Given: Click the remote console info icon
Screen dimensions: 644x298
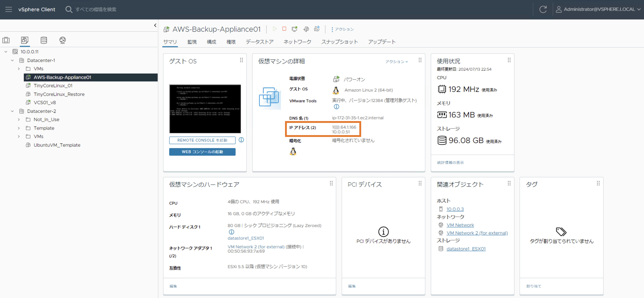Looking at the screenshot, I should tap(241, 140).
